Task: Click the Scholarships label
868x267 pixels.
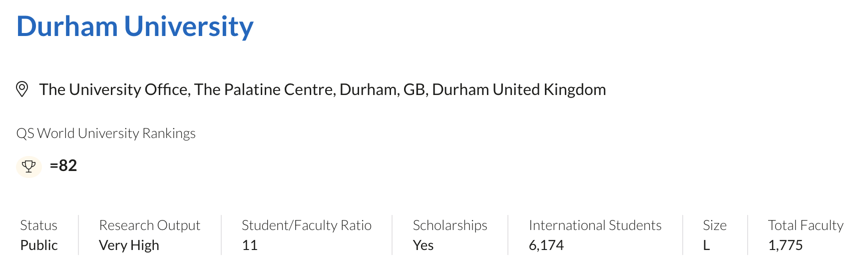Action: pyautogui.click(x=449, y=225)
